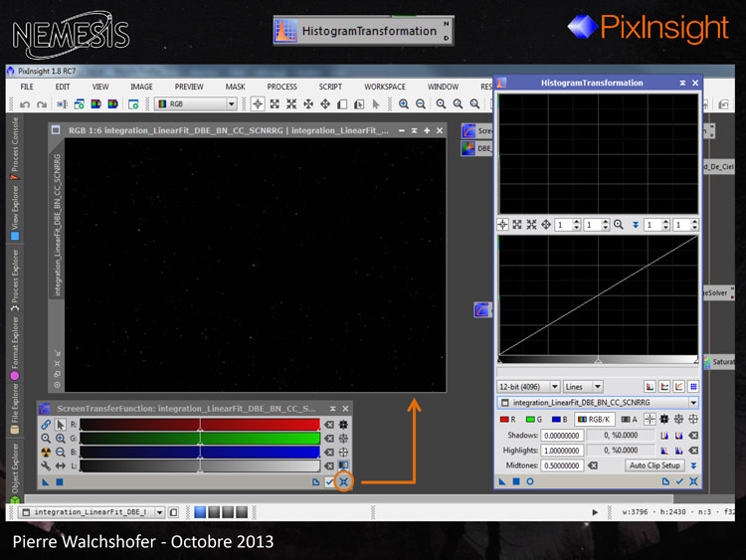Select the R channel in HistogramTransformation
Screen dimensions: 746x560
point(507,419)
